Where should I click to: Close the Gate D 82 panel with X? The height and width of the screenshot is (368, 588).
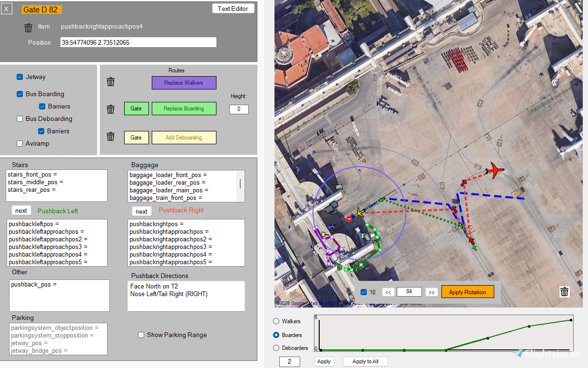pyautogui.click(x=6, y=9)
